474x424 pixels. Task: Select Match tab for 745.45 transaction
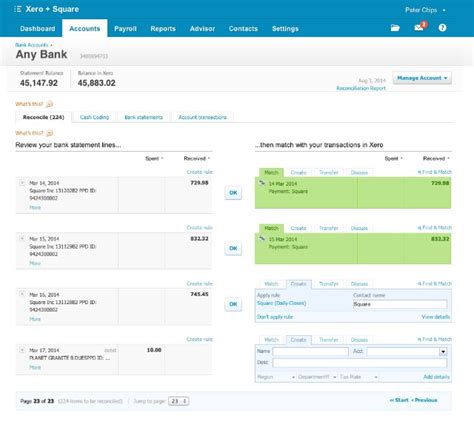(271, 284)
